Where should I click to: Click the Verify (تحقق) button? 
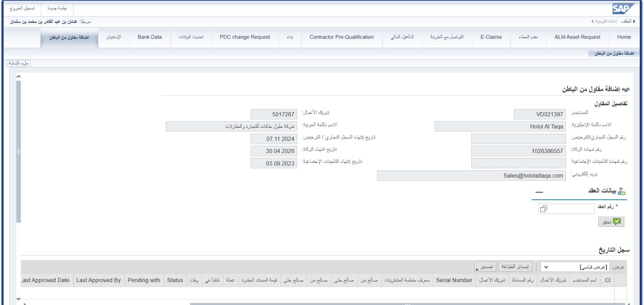click(611, 221)
